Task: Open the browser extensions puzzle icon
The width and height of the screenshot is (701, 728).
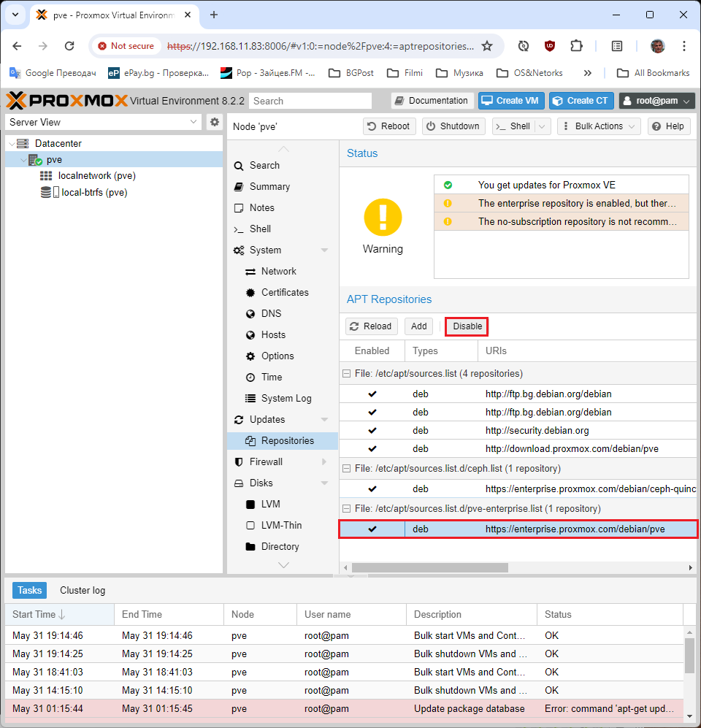Action: click(x=576, y=46)
